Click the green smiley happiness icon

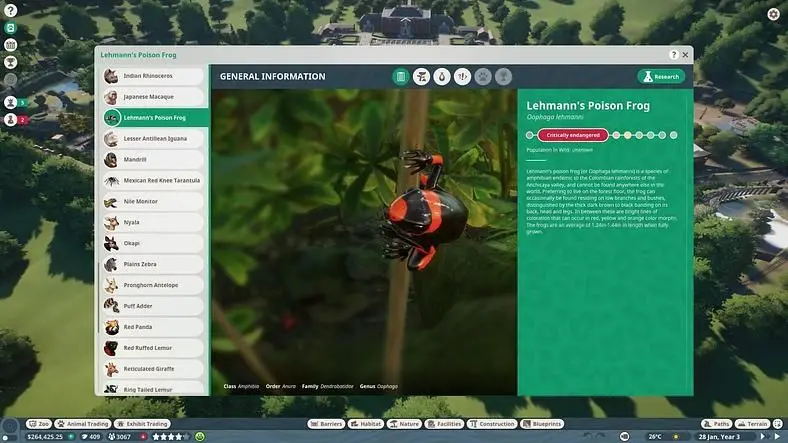pos(200,437)
